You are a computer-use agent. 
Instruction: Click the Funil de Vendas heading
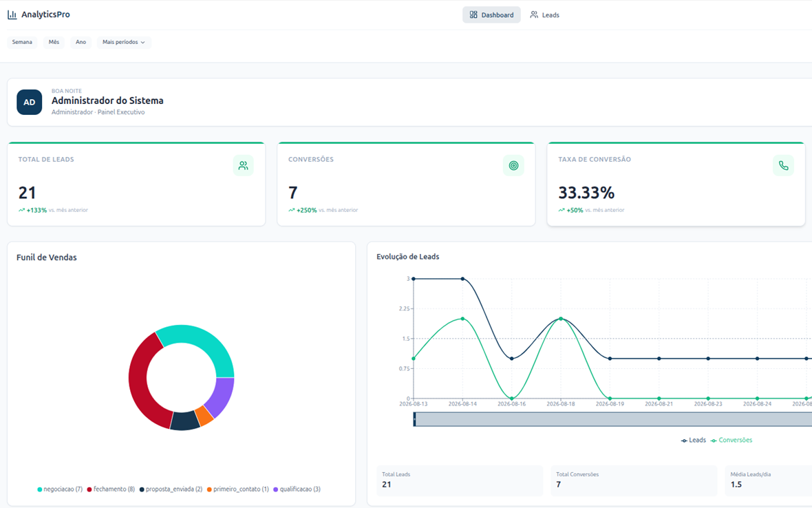coord(47,257)
